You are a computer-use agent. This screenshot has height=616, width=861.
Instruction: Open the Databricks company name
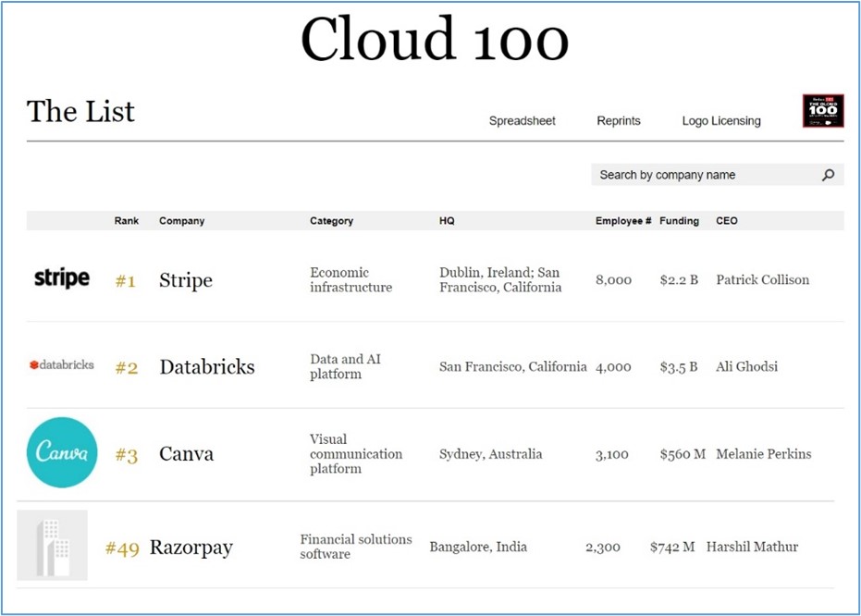point(207,367)
